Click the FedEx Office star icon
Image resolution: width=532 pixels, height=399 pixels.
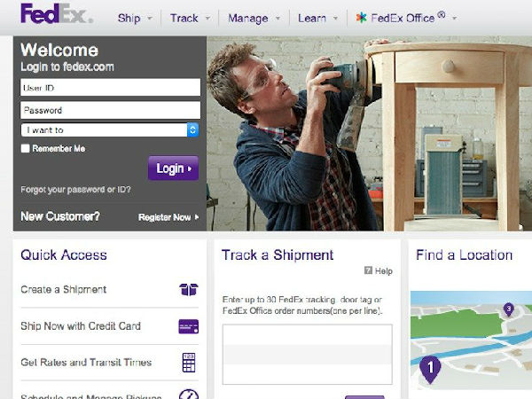pos(362,18)
